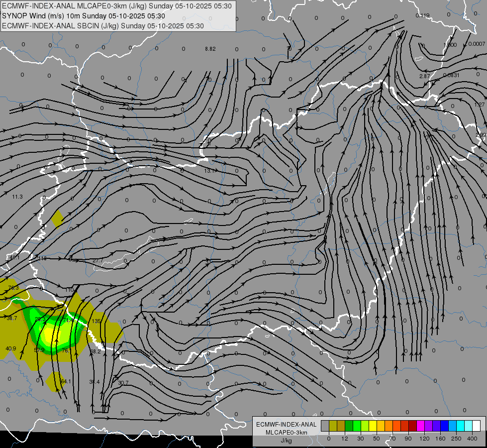Select the magenta swatch in the color scale
The width and height of the screenshot is (487, 448).
click(420, 426)
